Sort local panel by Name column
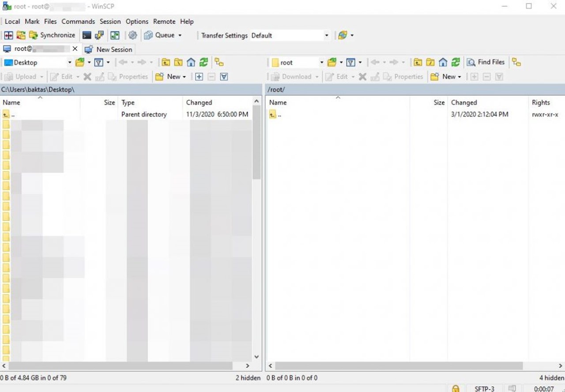The width and height of the screenshot is (565, 392). 40,102
